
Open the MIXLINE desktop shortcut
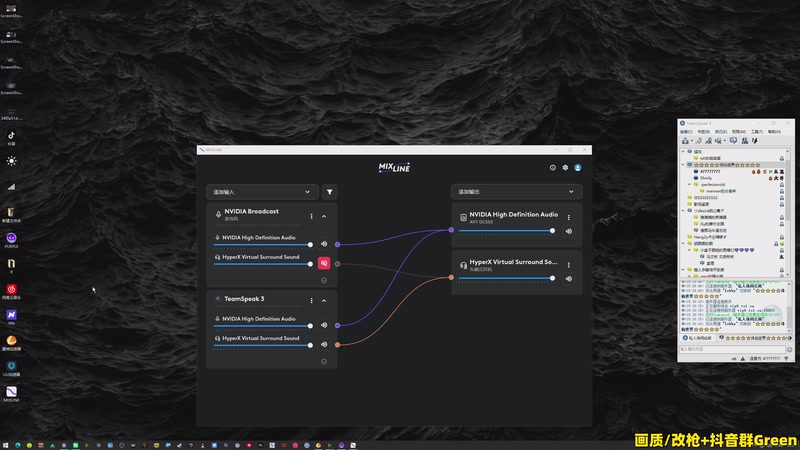[11, 394]
